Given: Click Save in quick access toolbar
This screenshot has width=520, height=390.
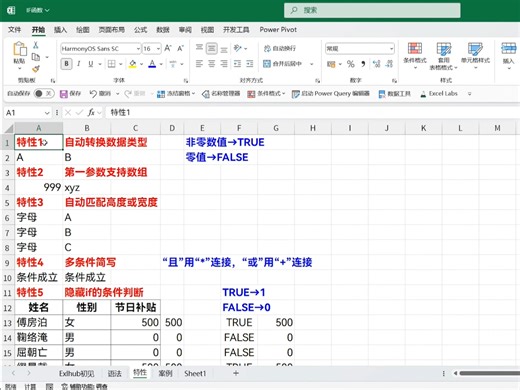Looking at the screenshot, I should coord(70,94).
